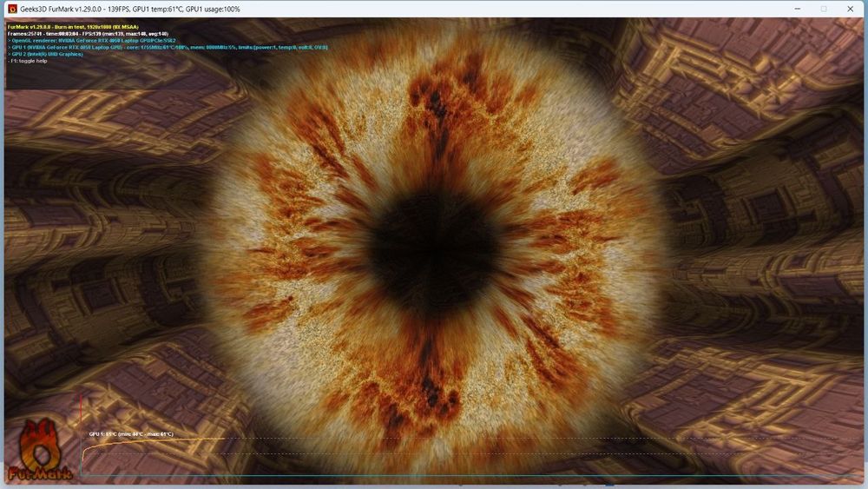Viewport: 868px width, 489px height.
Task: Click the 'GPU 1 (NVIDIA GeForce RTX' stats line
Action: (168, 48)
